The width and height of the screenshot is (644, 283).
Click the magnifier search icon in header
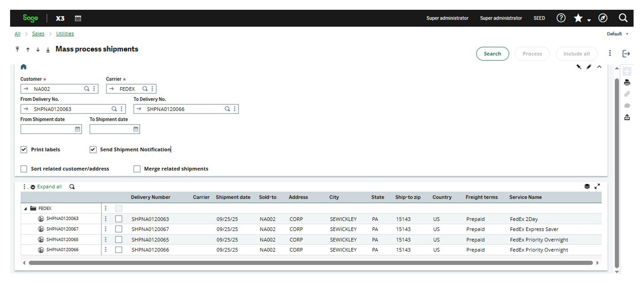(623, 18)
